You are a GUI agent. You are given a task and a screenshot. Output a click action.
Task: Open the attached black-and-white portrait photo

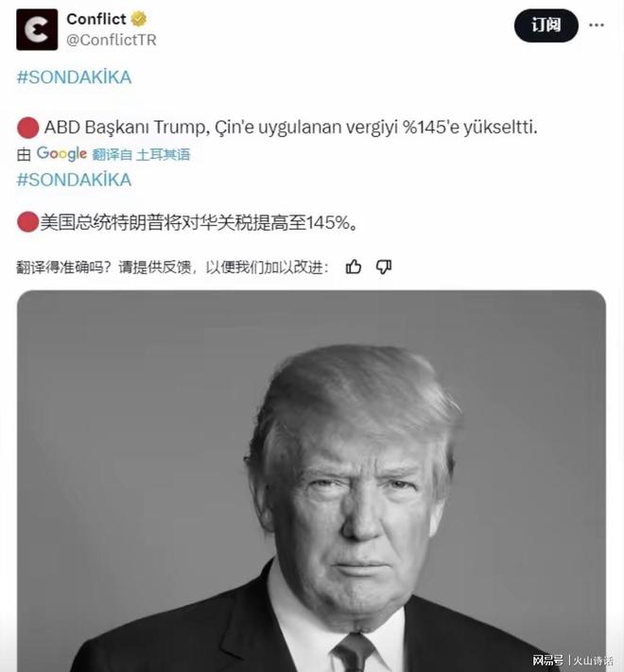312,481
